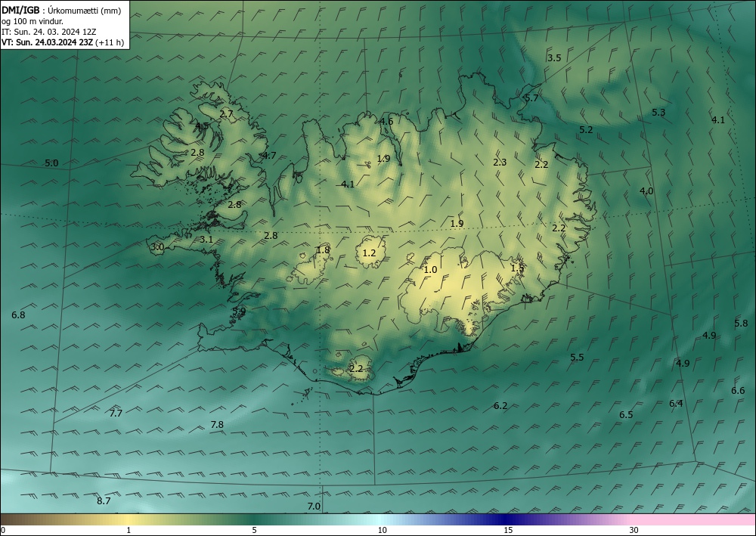The width and height of the screenshot is (756, 536).
Task: Select the 5.2 value on the map
Action: tap(586, 130)
